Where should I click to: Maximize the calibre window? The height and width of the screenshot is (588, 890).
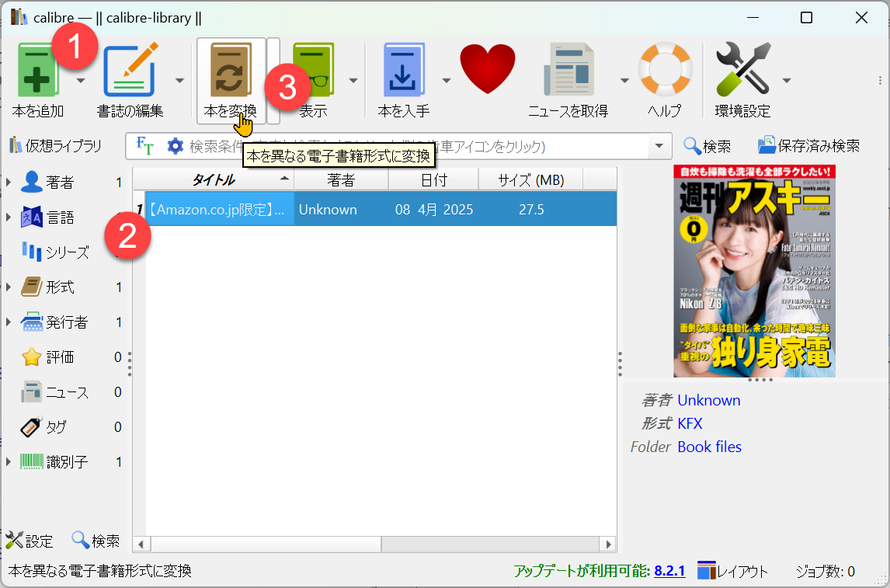click(x=806, y=18)
